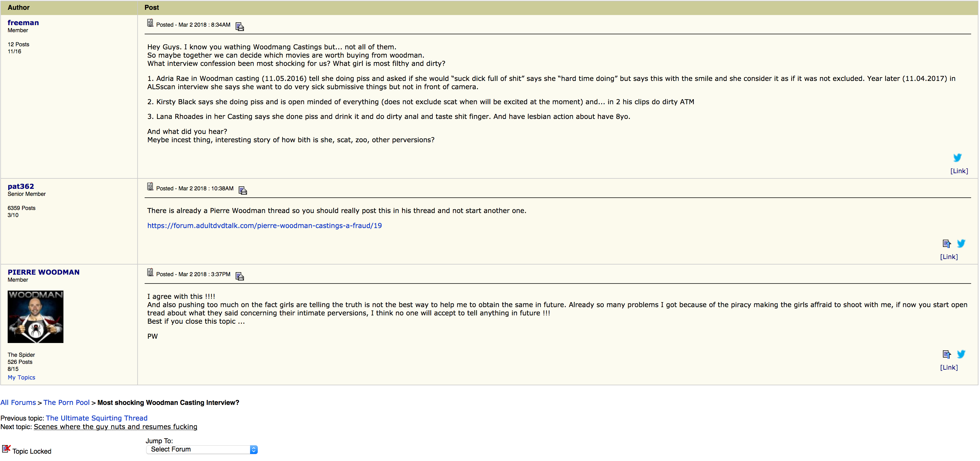Click Twitter bird icon on freeman's post

(x=957, y=158)
